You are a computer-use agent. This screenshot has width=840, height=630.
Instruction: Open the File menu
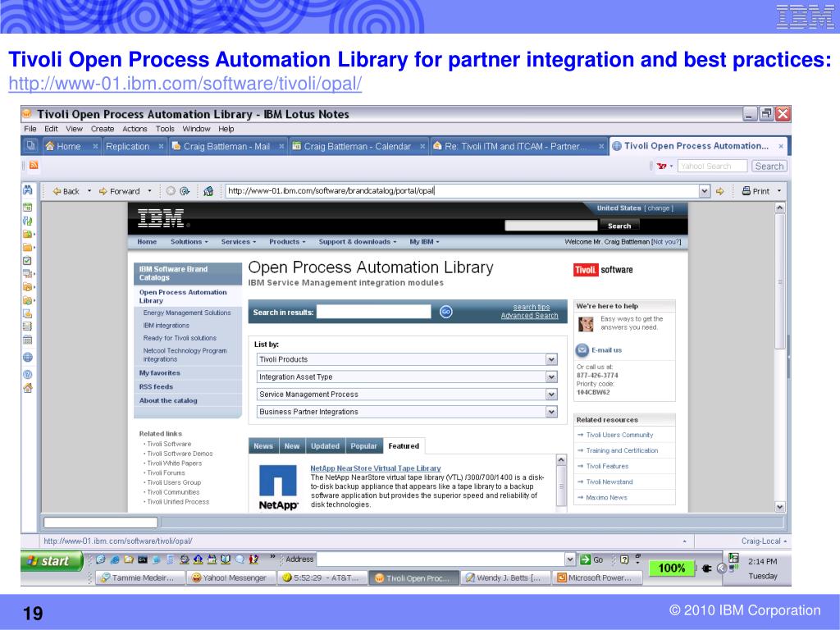(x=30, y=129)
